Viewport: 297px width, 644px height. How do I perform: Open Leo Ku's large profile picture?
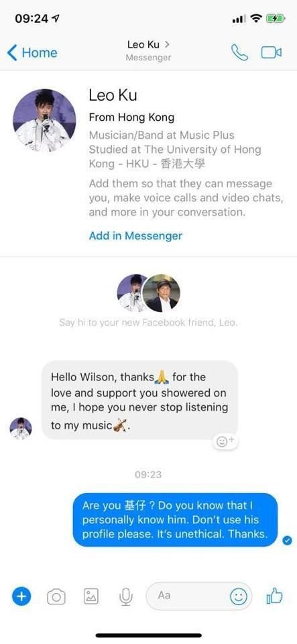pyautogui.click(x=44, y=120)
